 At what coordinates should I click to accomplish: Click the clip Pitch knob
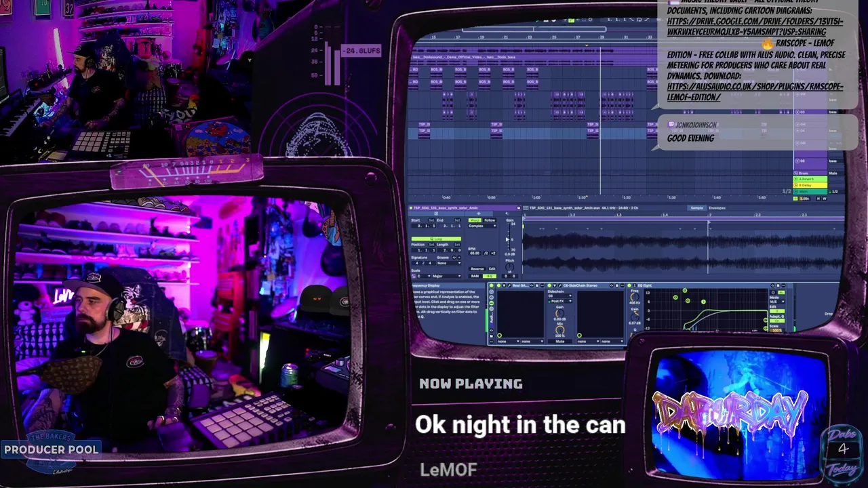tap(509, 267)
